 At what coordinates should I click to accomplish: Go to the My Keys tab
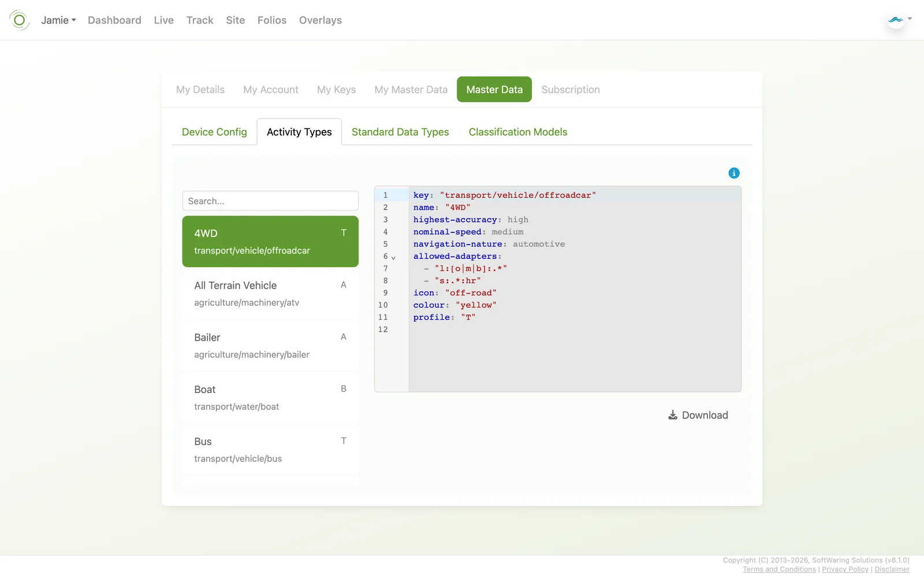coord(336,90)
